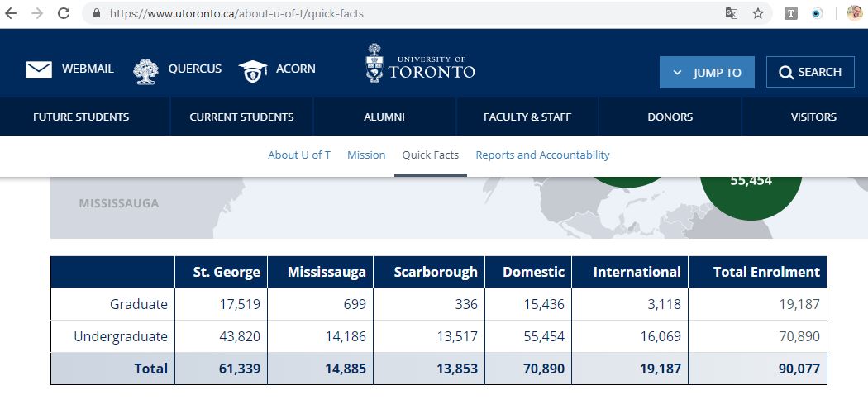
Task: Click the padlock site security icon
Action: pos(97,13)
